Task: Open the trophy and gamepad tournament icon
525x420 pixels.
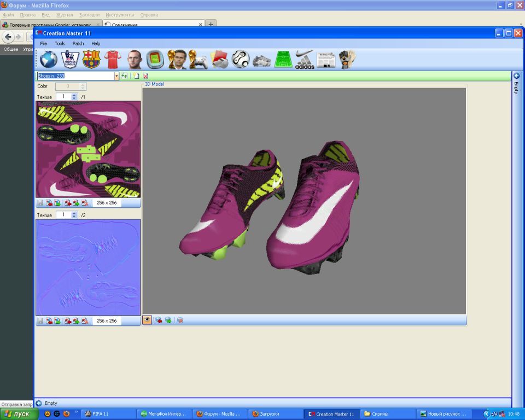Action: pyautogui.click(x=198, y=60)
